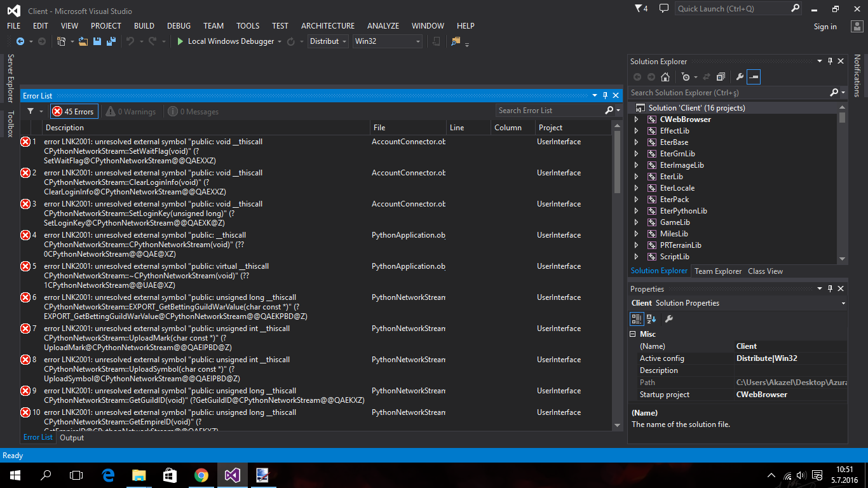Switch to the Output tab
The width and height of the screenshot is (868, 488).
tap(72, 438)
